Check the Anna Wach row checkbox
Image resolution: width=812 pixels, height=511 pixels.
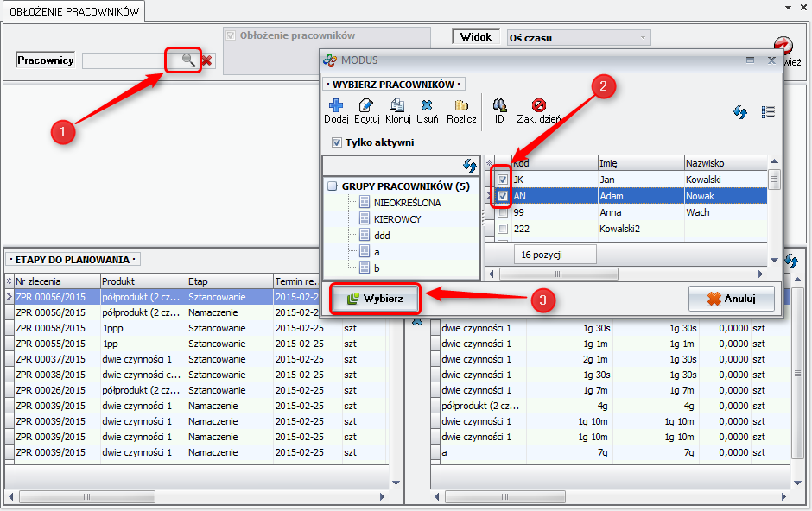pos(502,212)
